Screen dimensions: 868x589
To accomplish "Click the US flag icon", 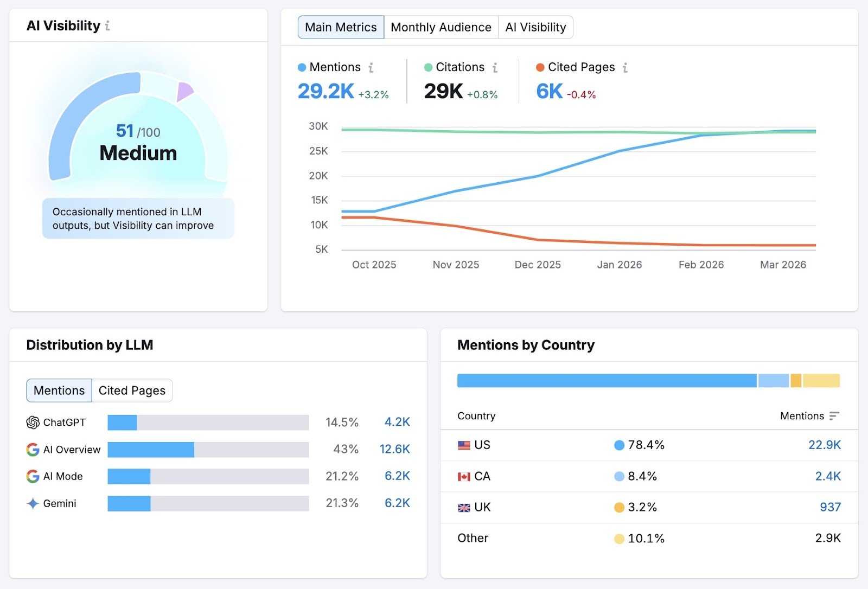I will pos(464,445).
